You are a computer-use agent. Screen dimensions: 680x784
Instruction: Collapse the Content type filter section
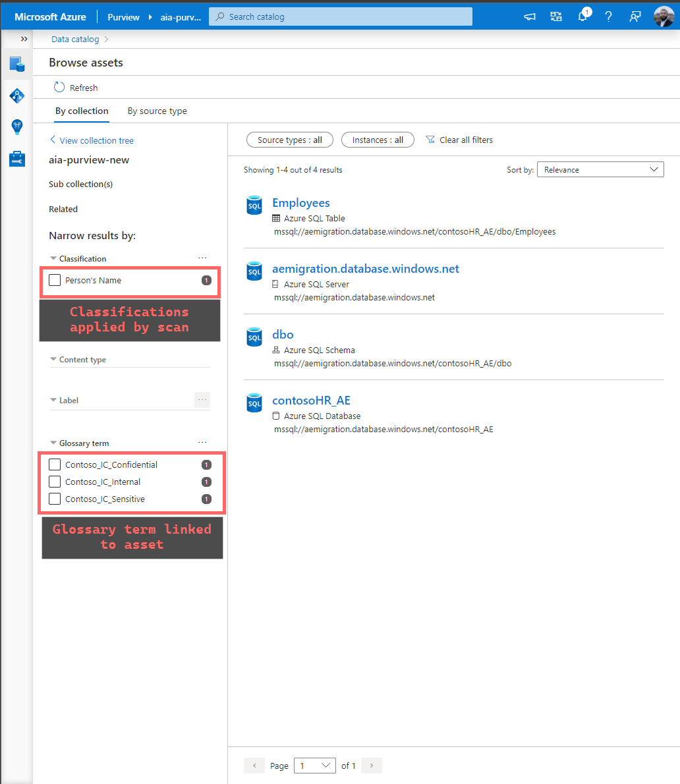(x=53, y=360)
